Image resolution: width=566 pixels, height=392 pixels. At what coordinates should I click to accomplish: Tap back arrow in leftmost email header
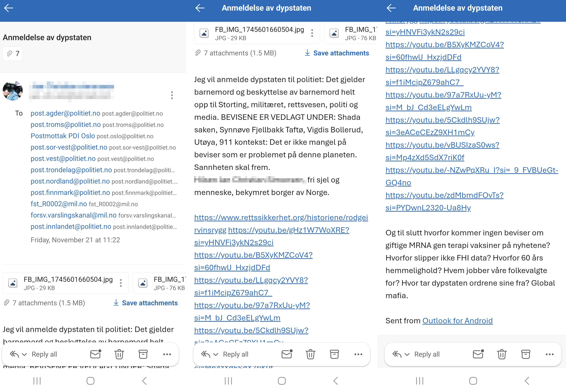[9, 8]
